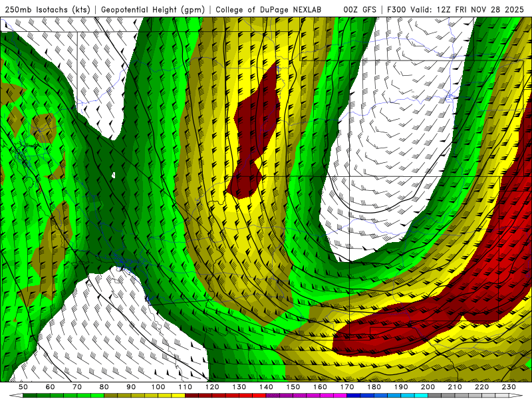532x399 pixels.
Task: Click the magenta swatch left of 170 mark
Action: [340, 396]
